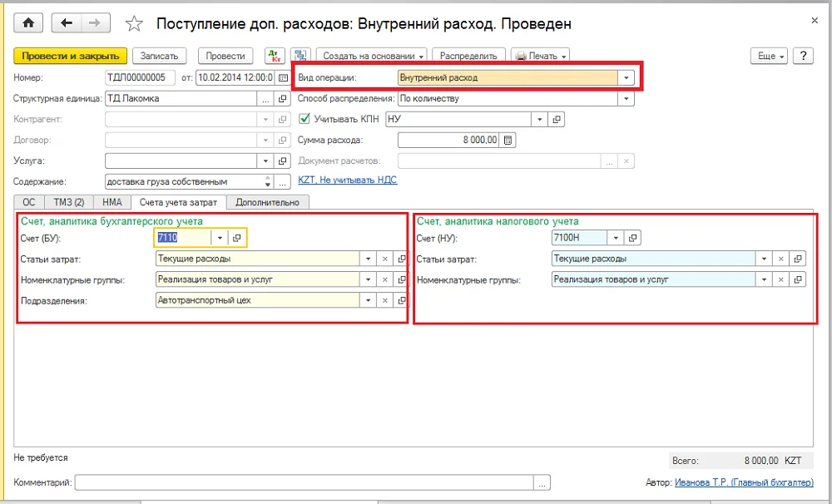
Task: Open the Учитывать КПН value record
Action: 556,120
